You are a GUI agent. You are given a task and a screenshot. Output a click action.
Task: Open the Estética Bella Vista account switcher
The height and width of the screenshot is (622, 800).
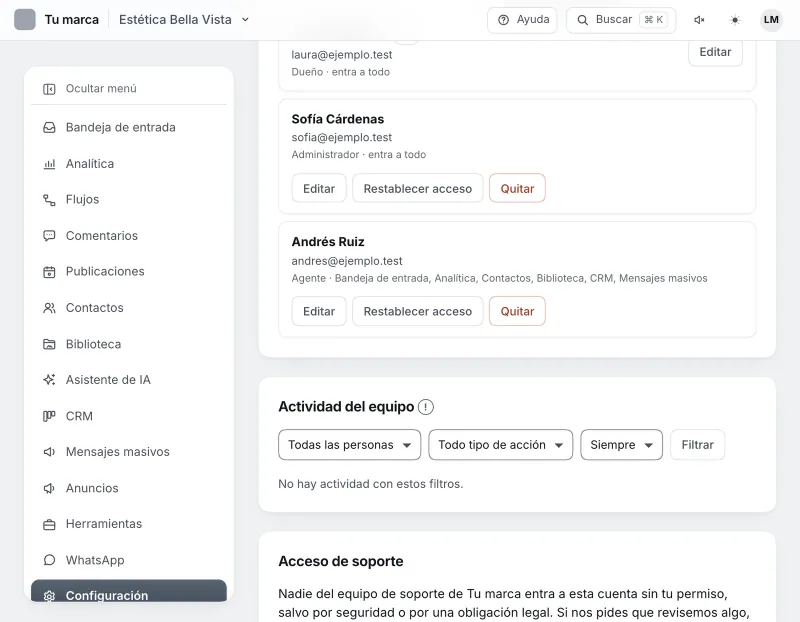pos(184,20)
